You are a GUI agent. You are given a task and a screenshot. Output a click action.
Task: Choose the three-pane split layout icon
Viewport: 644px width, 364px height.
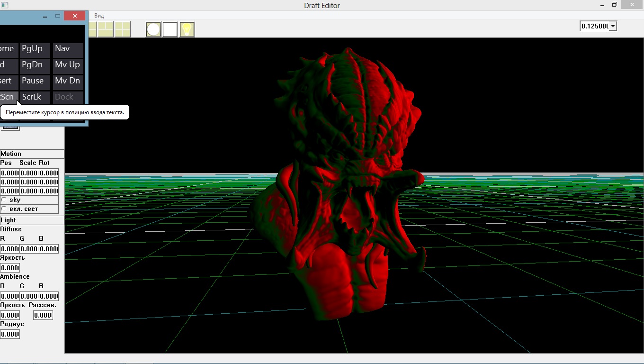click(105, 29)
